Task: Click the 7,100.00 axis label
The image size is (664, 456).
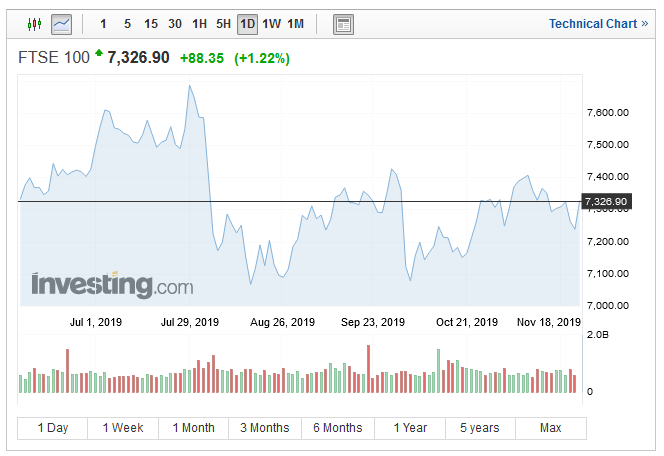Action: point(608,274)
